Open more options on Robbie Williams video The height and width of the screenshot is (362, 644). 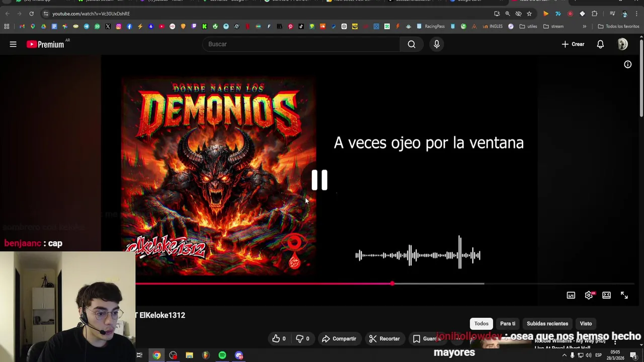(615, 342)
